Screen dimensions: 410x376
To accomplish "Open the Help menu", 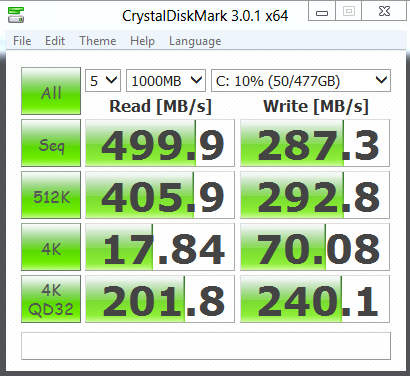I will (142, 41).
